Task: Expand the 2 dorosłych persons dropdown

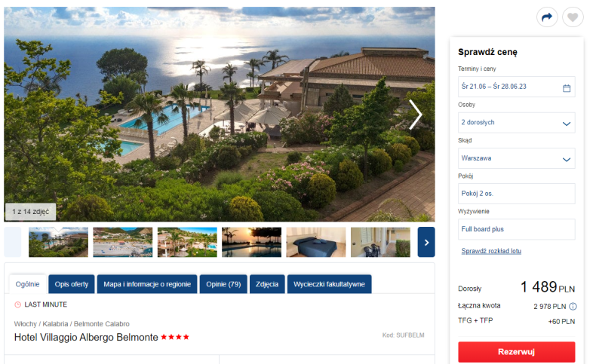Action: (x=516, y=123)
